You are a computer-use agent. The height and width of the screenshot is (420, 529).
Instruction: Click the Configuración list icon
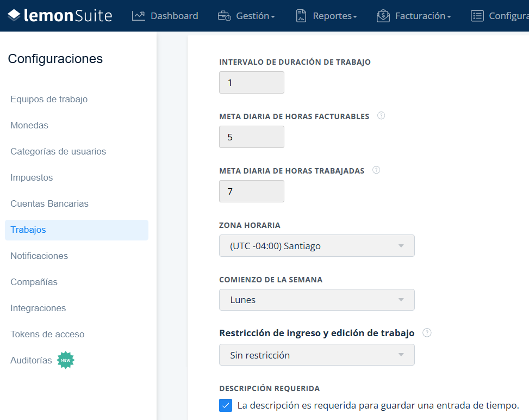[x=477, y=16]
